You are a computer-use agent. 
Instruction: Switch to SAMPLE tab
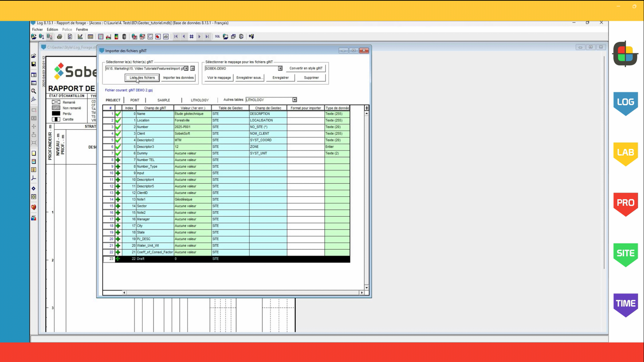click(x=163, y=100)
